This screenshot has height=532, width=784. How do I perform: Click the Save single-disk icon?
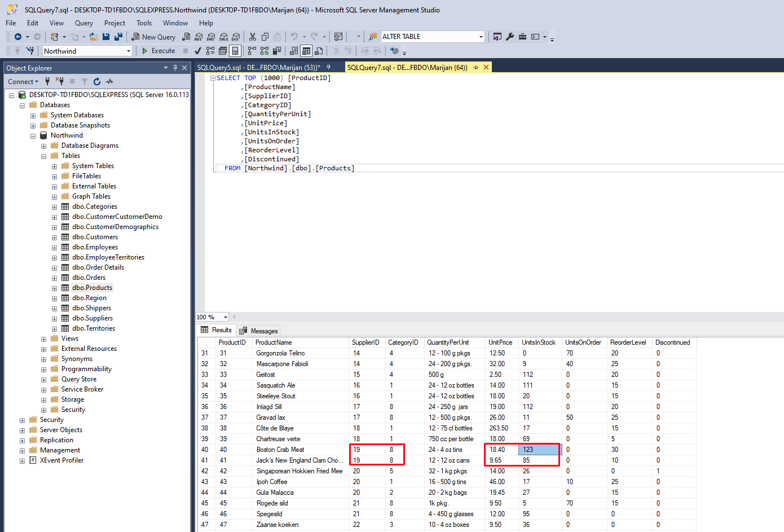(106, 37)
